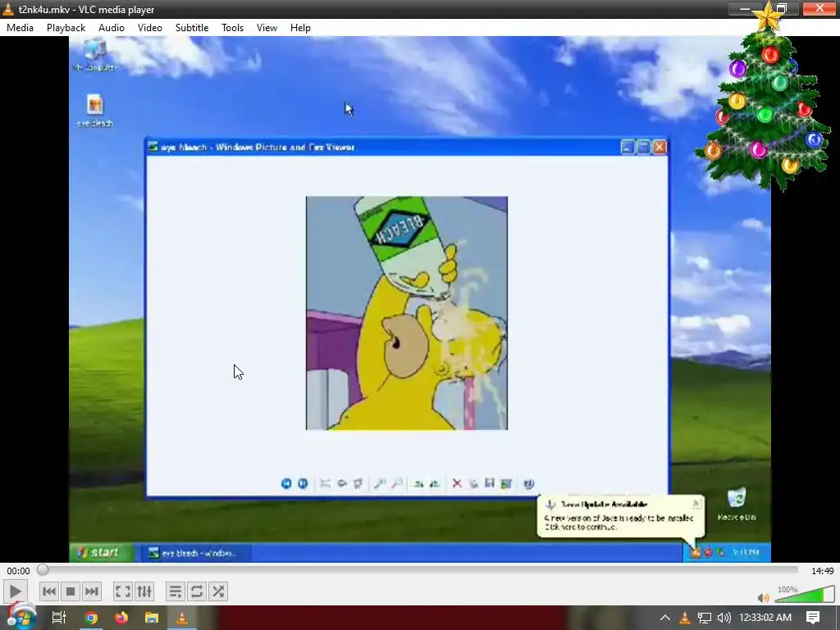Toggle random shuffle playback
The height and width of the screenshot is (630, 840).
218,592
